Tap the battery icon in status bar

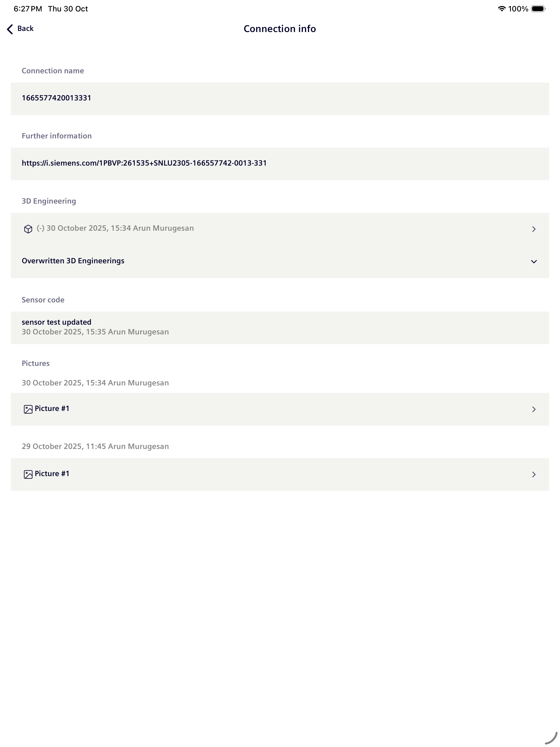538,9
